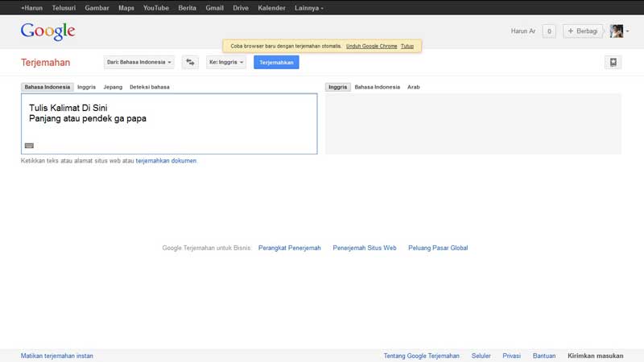Select Inggris source language tab

[87, 87]
